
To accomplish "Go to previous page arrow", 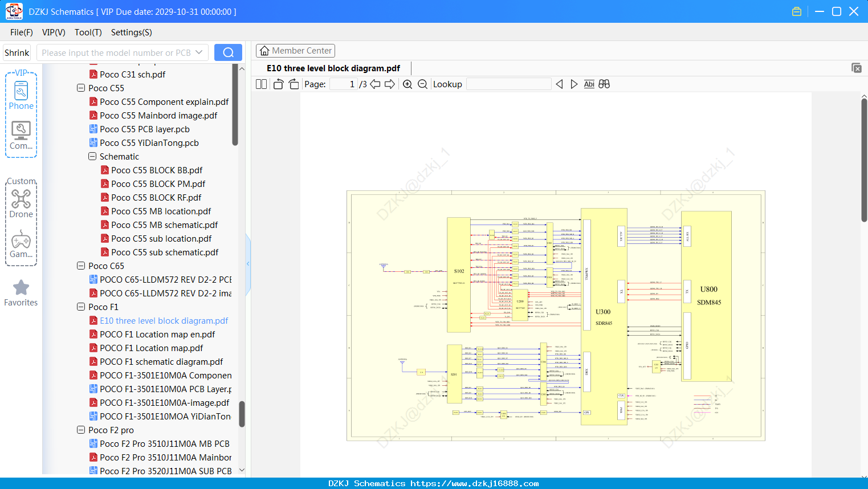I will [x=375, y=84].
